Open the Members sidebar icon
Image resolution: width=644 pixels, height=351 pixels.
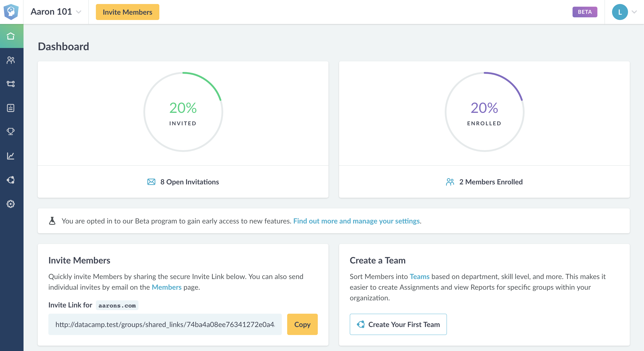(x=11, y=60)
